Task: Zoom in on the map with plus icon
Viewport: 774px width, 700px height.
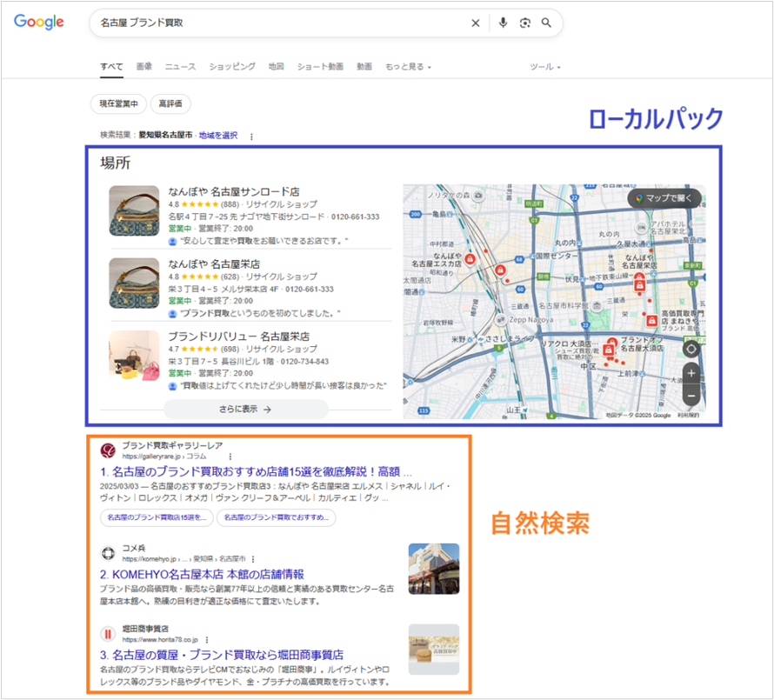Action: [691, 373]
